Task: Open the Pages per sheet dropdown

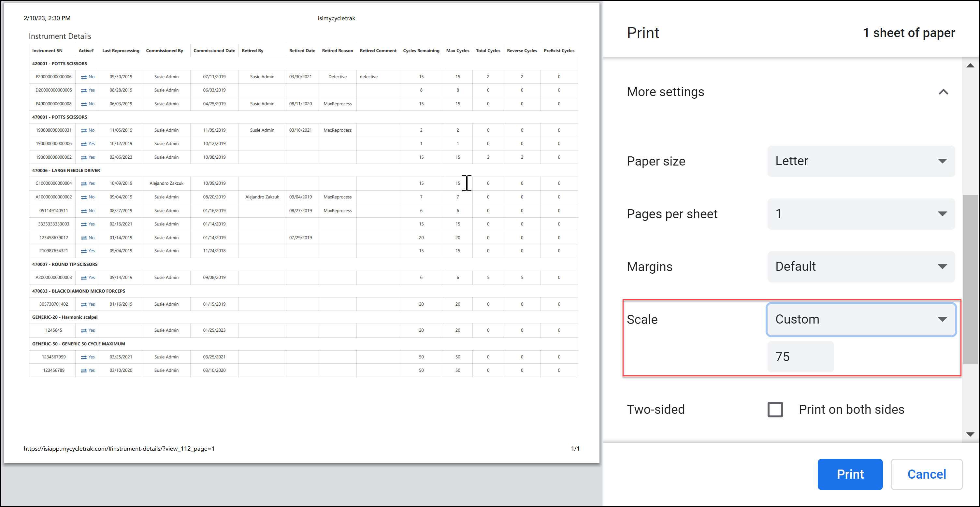Action: [861, 214]
